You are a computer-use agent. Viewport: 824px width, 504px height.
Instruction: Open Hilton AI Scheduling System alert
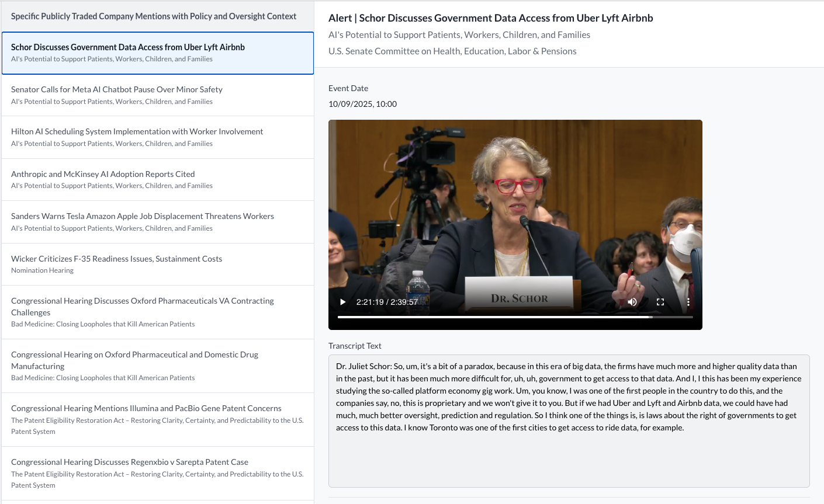[158, 137]
